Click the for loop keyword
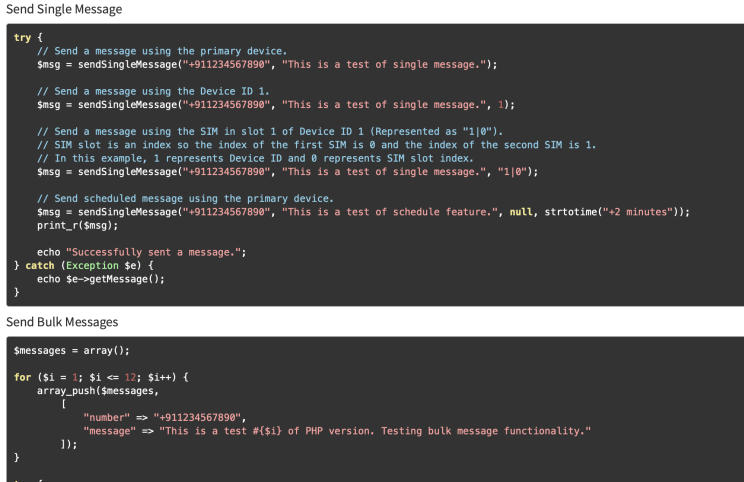Screen dimensions: 744x482 click(x=22, y=377)
